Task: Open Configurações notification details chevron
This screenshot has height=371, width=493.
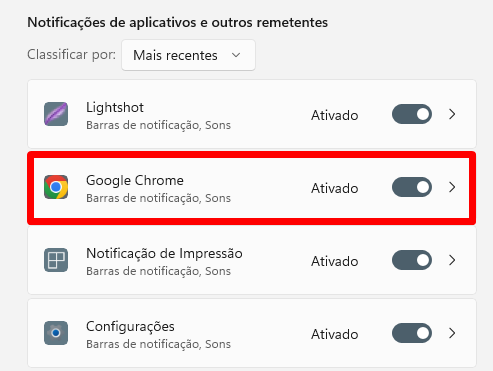Action: click(452, 333)
